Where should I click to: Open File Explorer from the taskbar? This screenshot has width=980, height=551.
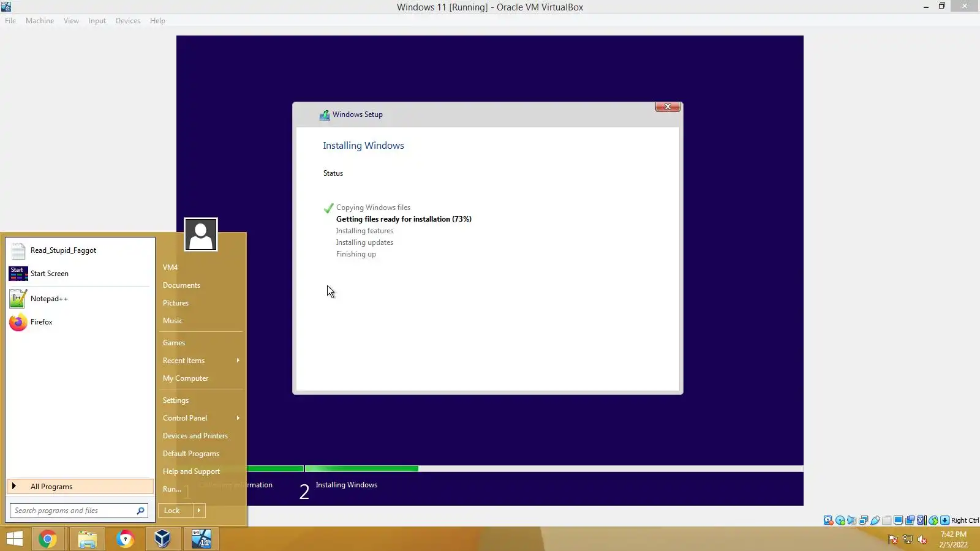87,539
